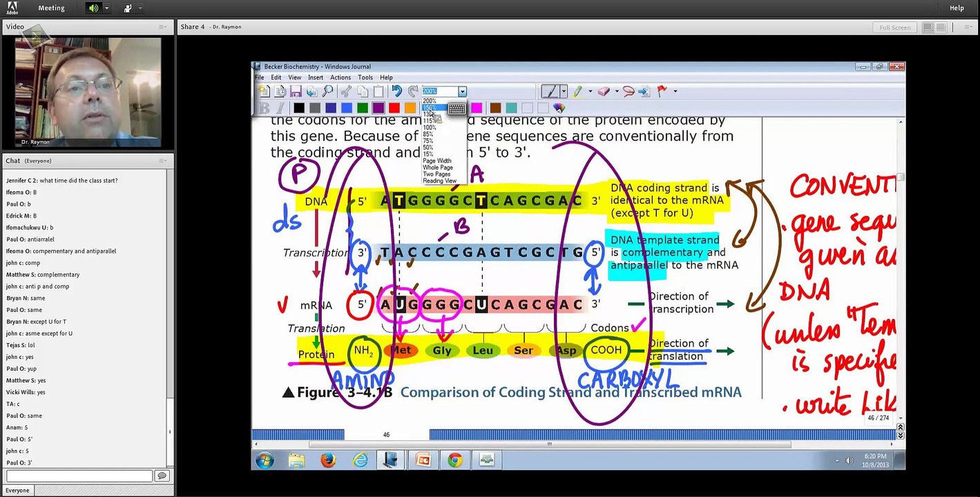This screenshot has width=980, height=497.
Task: Open the Video pod options menu
Action: click(x=163, y=27)
